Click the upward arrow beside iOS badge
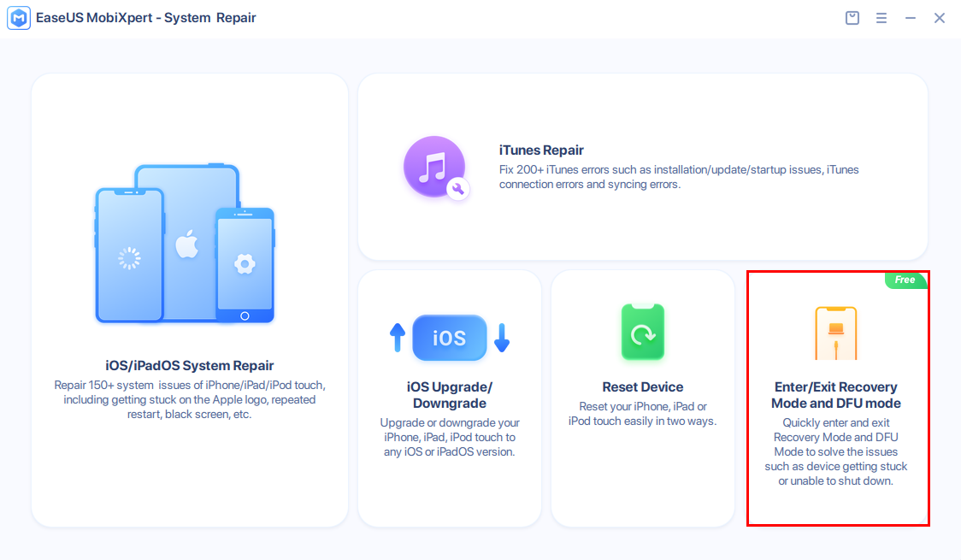This screenshot has height=560, width=961. [398, 338]
